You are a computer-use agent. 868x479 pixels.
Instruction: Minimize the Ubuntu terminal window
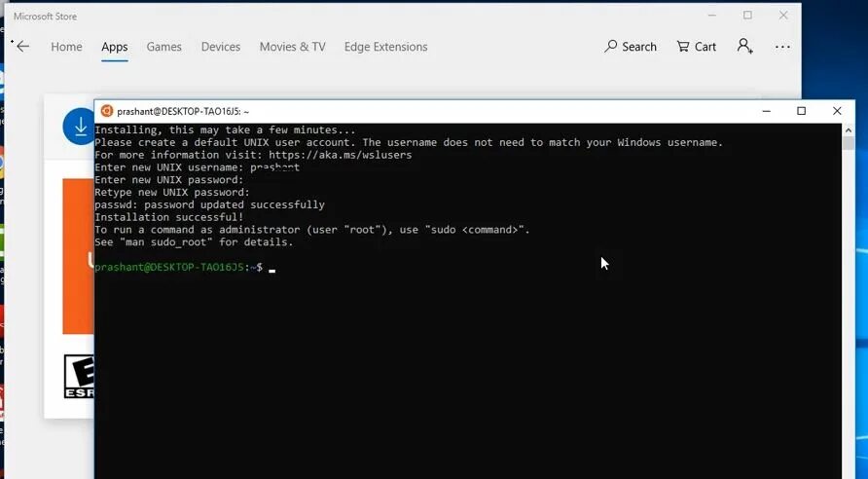pyautogui.click(x=766, y=111)
